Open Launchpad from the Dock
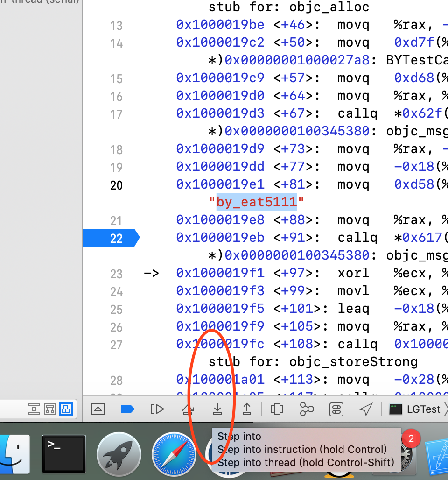The width and height of the screenshot is (448, 480). (119, 454)
